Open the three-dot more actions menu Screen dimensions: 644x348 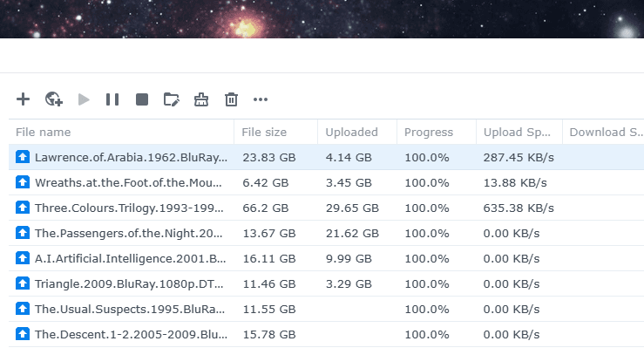(261, 99)
